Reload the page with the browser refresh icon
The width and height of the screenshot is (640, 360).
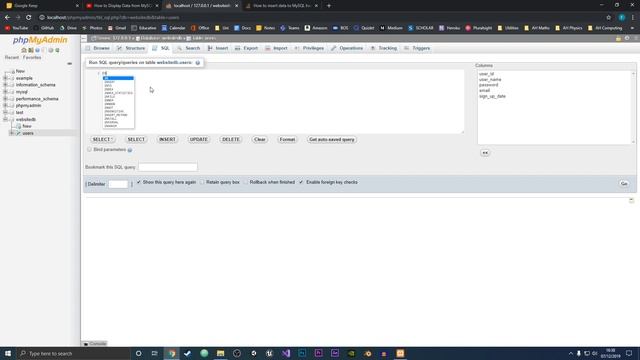[29, 18]
